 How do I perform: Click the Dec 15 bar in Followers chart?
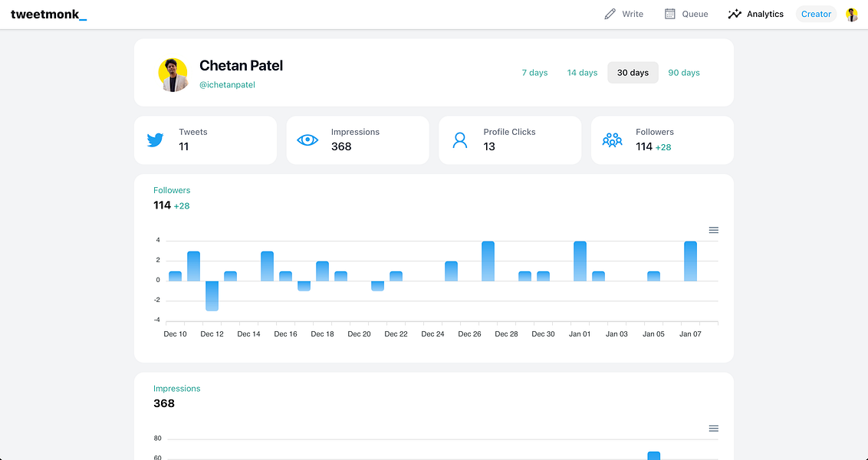268,266
